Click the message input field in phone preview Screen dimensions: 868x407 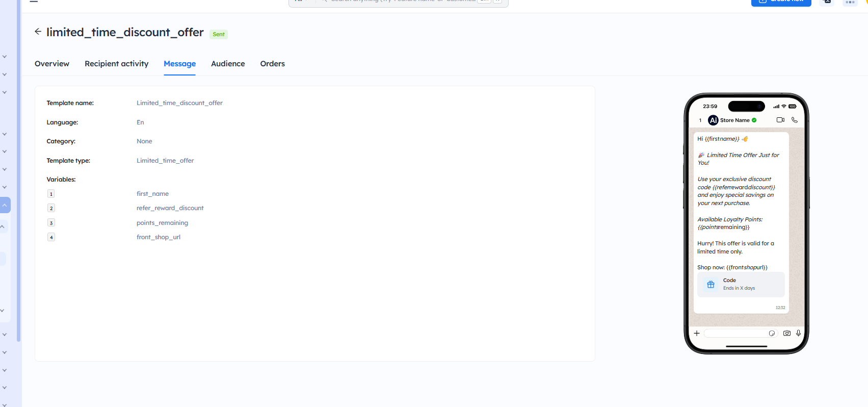[736, 334]
